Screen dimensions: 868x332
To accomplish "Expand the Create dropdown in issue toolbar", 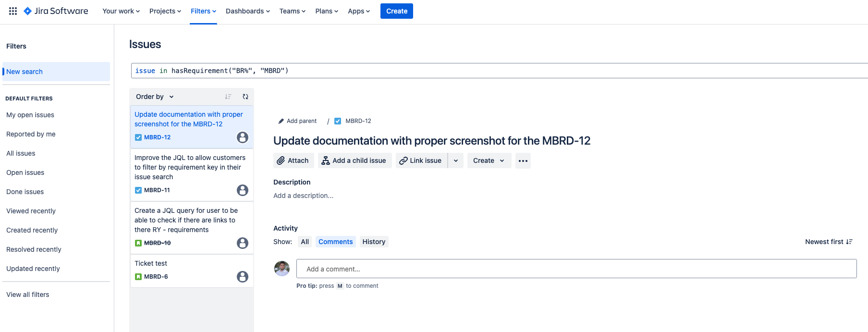I will tap(489, 160).
